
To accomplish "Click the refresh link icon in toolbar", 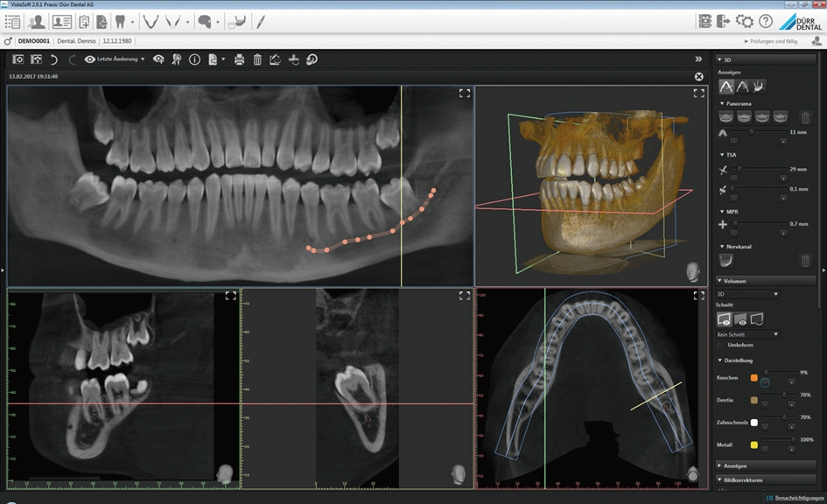I will pyautogui.click(x=312, y=59).
